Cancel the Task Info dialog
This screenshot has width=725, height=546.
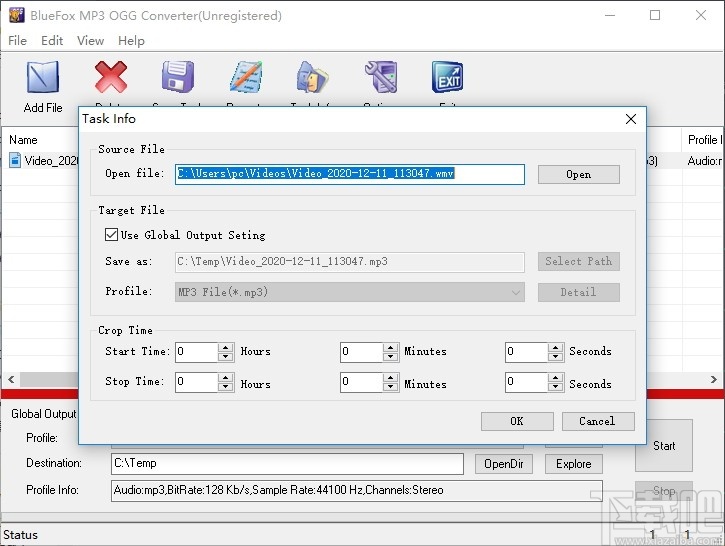tap(598, 421)
